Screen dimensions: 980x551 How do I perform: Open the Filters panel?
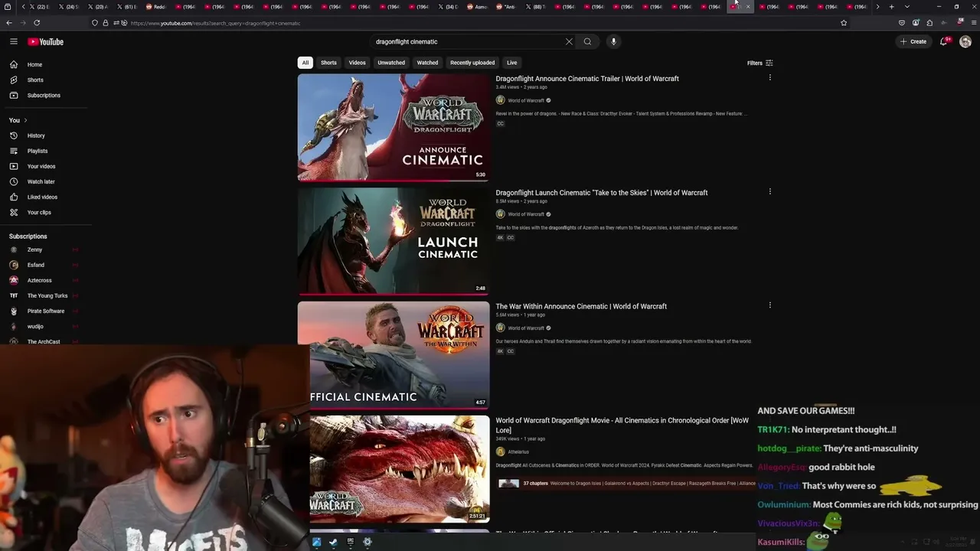point(760,63)
